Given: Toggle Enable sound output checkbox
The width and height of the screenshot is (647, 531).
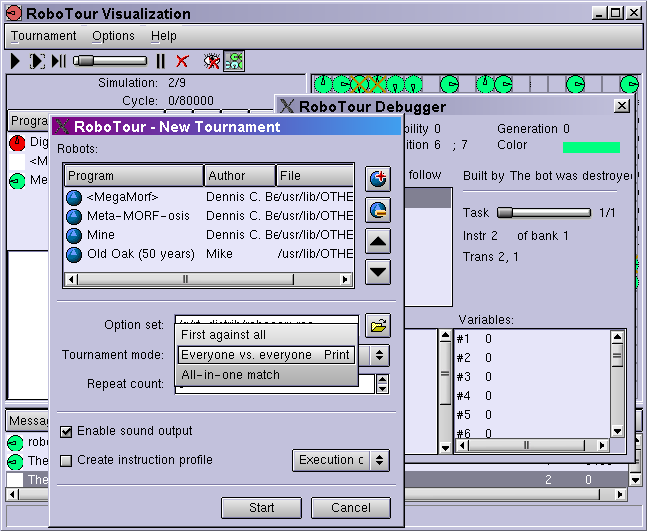Looking at the screenshot, I should pos(66,432).
